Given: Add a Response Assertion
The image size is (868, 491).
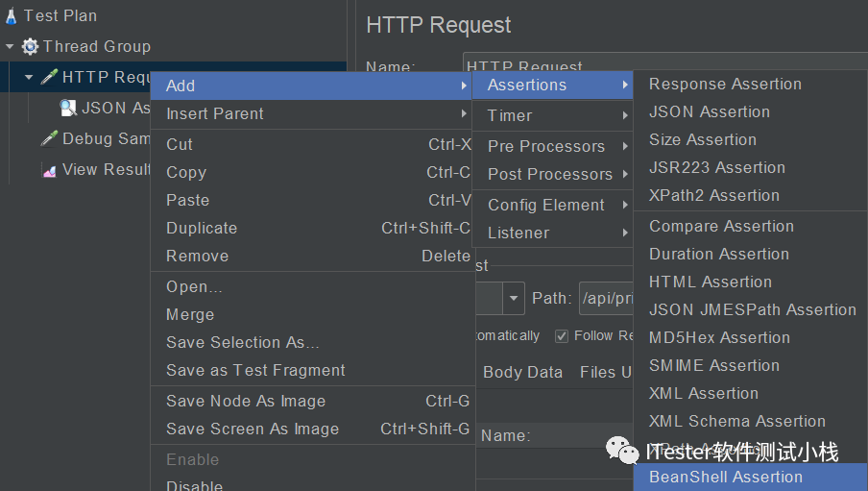Looking at the screenshot, I should (750, 84).
